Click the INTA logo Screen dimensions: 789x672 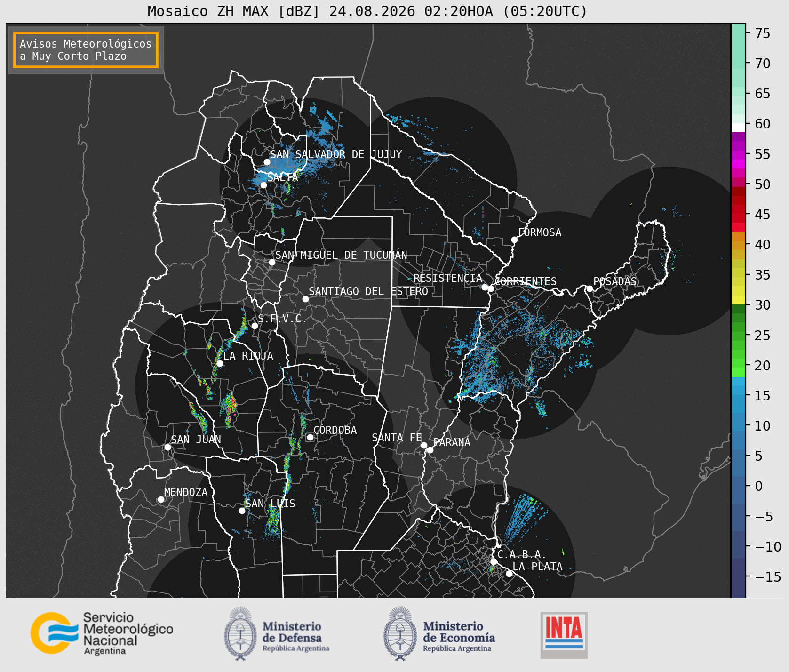click(x=564, y=635)
